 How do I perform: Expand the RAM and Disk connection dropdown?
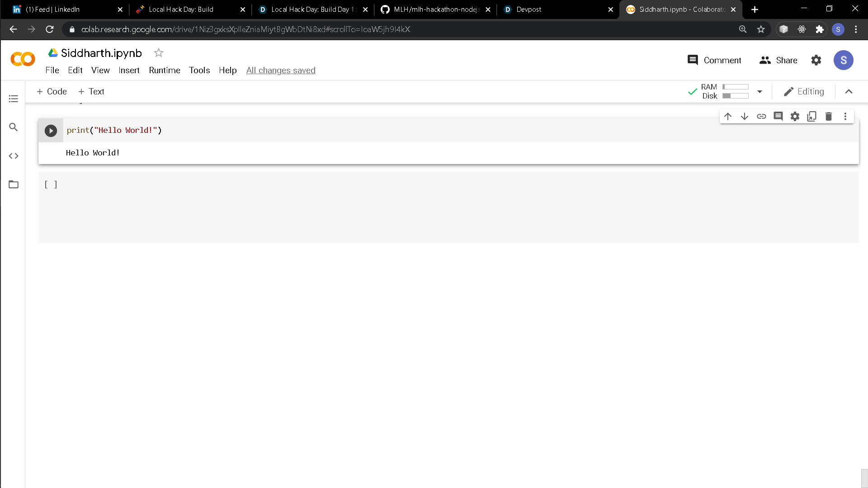pyautogui.click(x=759, y=91)
